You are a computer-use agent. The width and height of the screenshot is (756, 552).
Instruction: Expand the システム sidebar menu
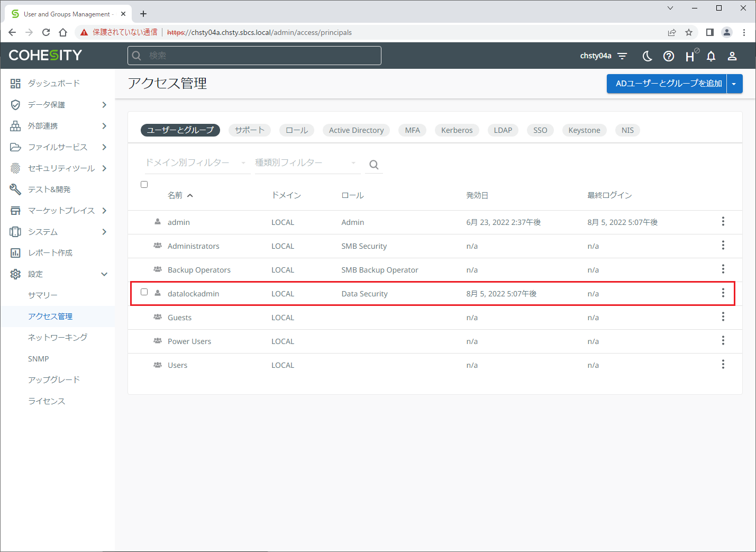click(104, 232)
